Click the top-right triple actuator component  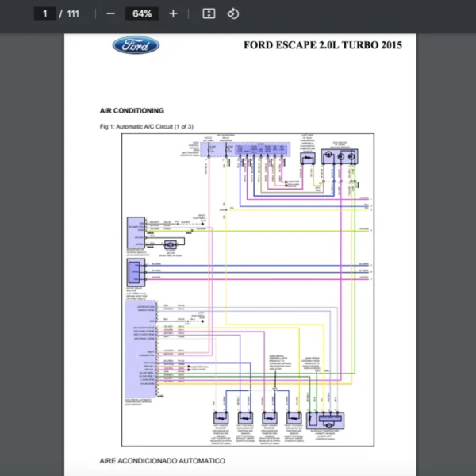pos(339,157)
